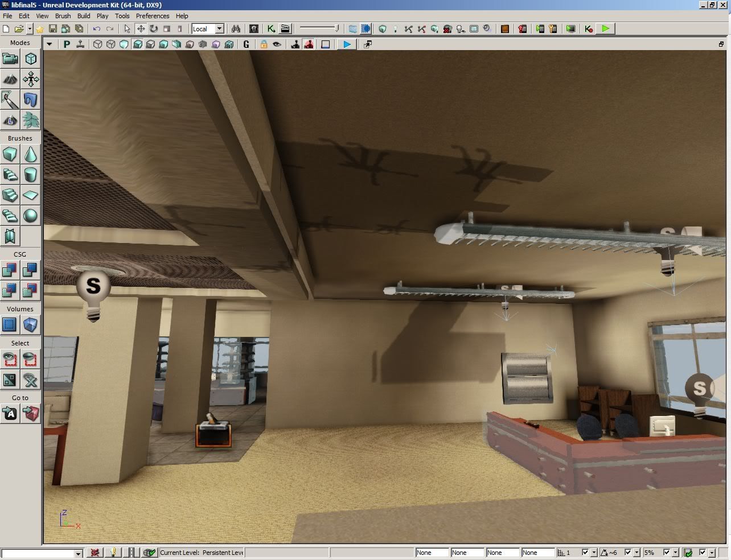The height and width of the screenshot is (560, 731).
Task: Enable drag grid snapping checkbox
Action: click(585, 552)
